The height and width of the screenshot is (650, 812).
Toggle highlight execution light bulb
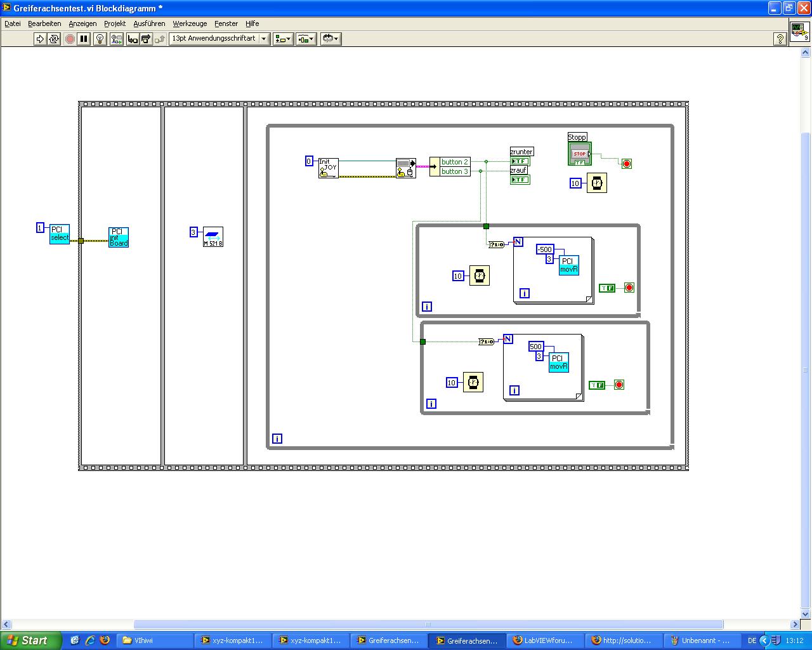(x=100, y=39)
